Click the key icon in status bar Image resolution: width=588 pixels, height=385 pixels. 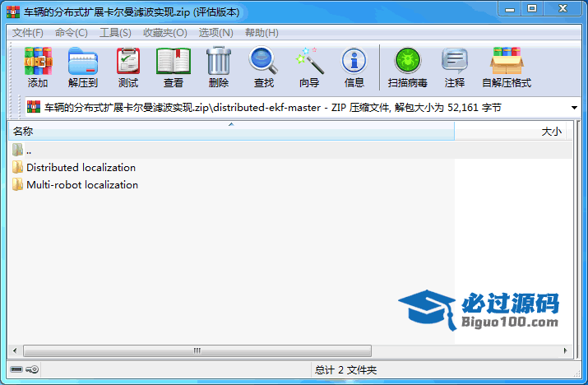tap(32, 369)
